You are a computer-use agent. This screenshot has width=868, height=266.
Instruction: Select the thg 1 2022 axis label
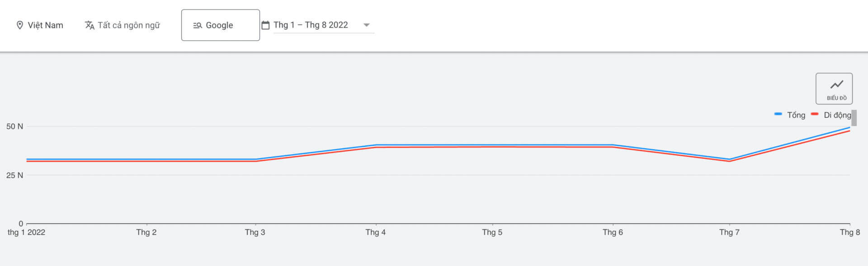[26, 232]
